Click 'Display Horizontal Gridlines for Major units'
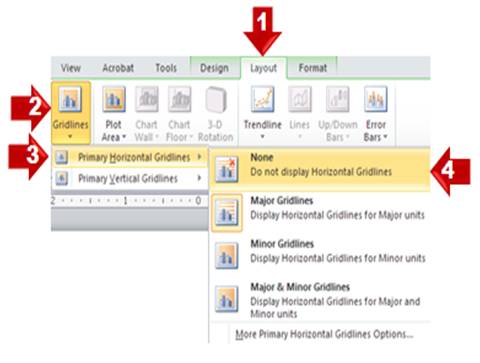The height and width of the screenshot is (363, 480). pos(337,215)
